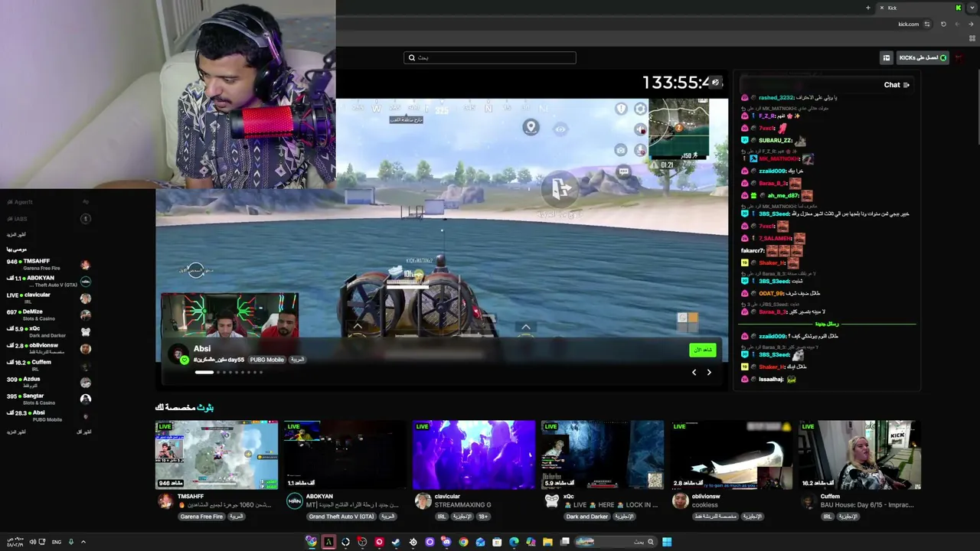980x551 pixels.
Task: Select the Garena Free Fire tag
Action: [x=201, y=517]
